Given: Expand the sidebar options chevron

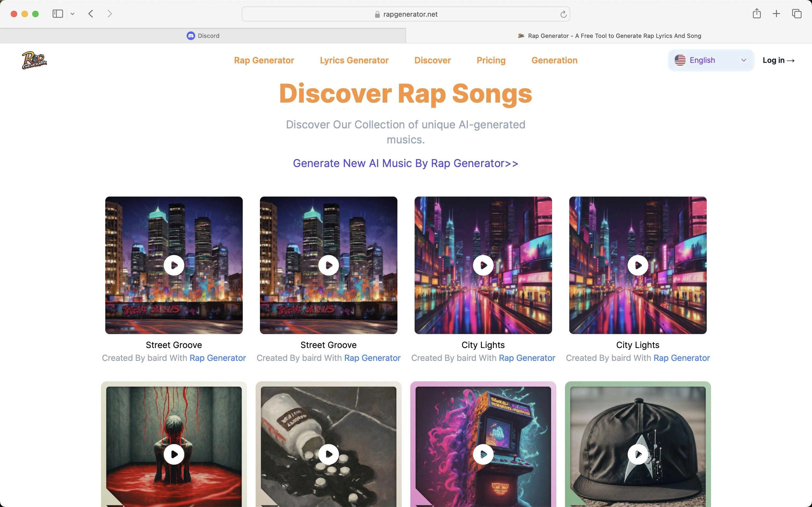Looking at the screenshot, I should coord(73,14).
